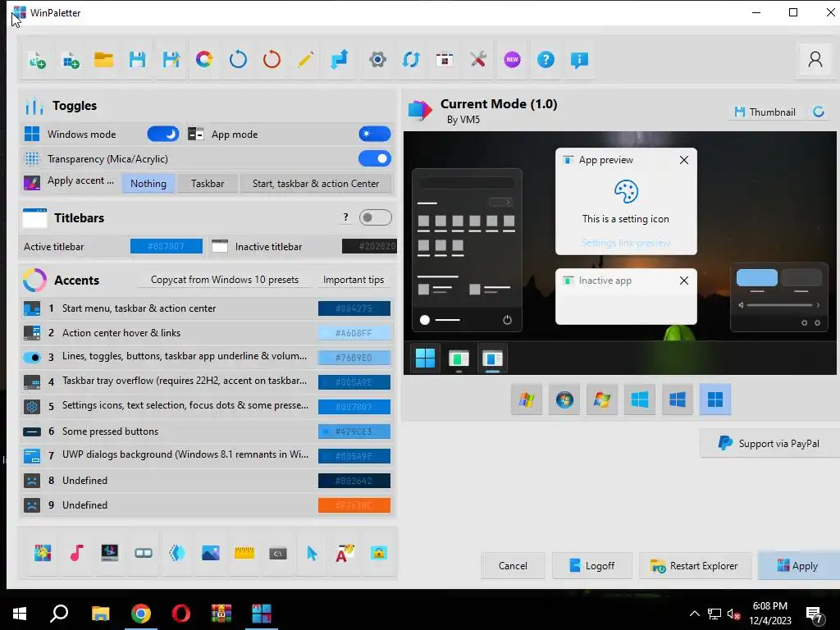Open the screen saver monitor icon
This screenshot has width=840, height=630.
pyautogui.click(x=110, y=553)
